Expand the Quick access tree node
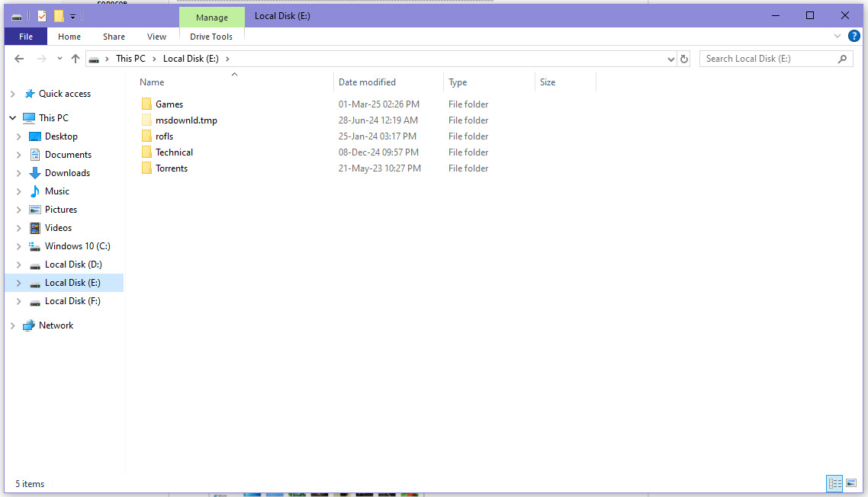The width and height of the screenshot is (868, 497). [x=12, y=94]
